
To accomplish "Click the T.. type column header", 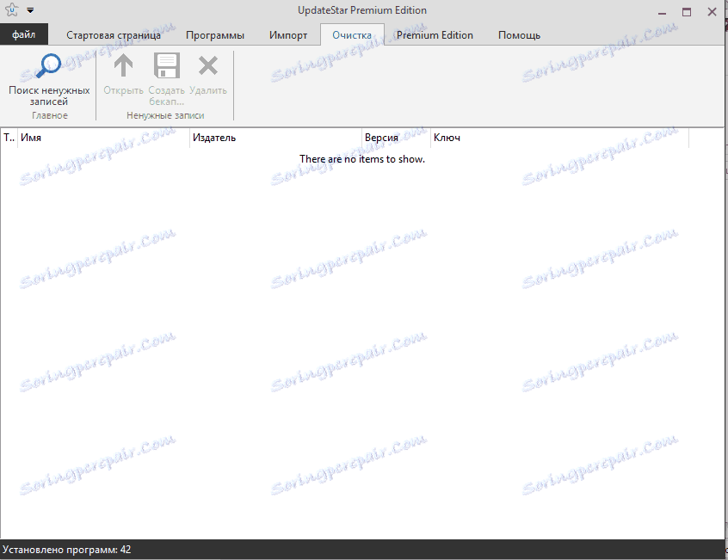I will click(x=9, y=138).
